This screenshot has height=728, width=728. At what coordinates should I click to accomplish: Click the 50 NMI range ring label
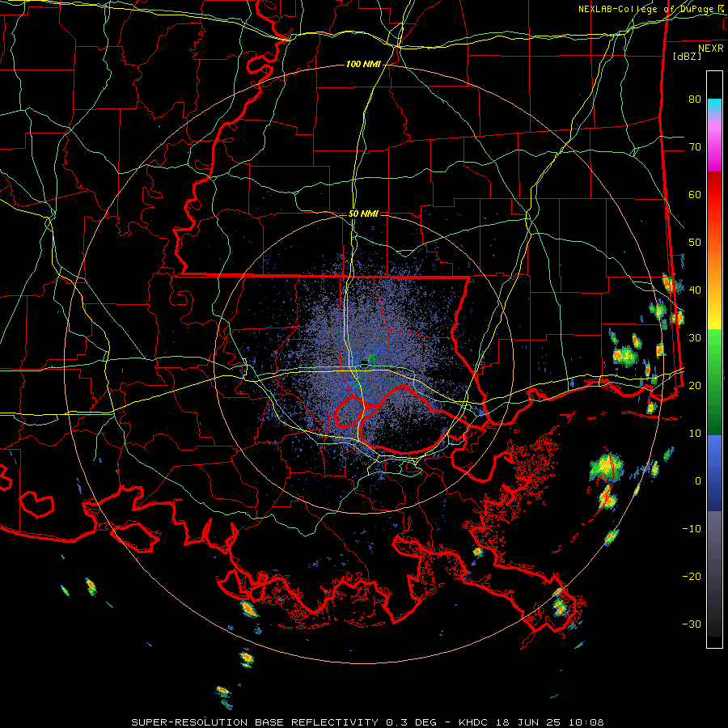click(x=363, y=214)
